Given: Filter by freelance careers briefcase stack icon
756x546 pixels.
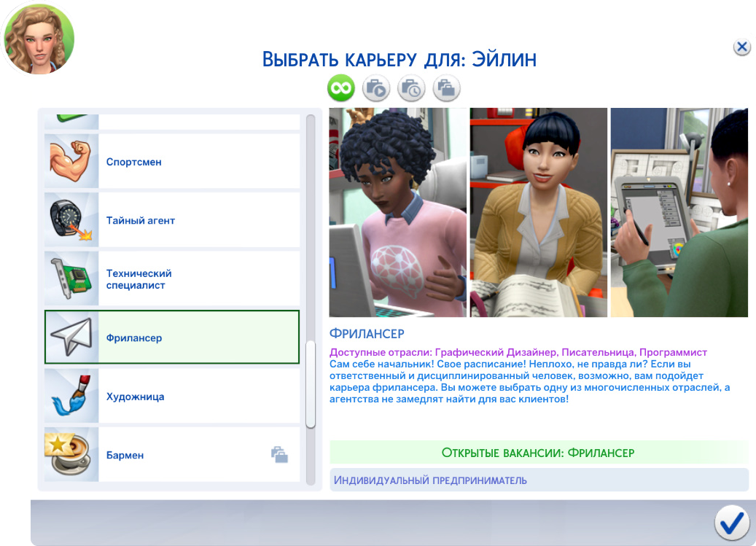Looking at the screenshot, I should tap(446, 88).
